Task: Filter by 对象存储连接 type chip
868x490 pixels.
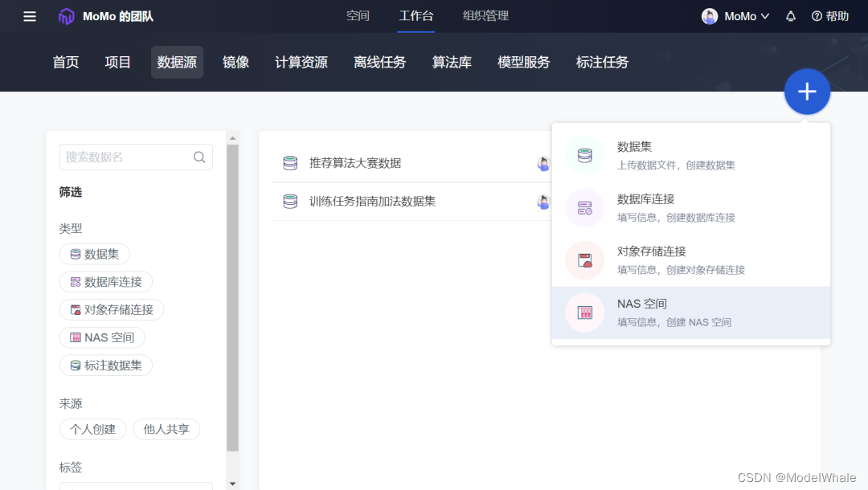Action: pos(112,310)
